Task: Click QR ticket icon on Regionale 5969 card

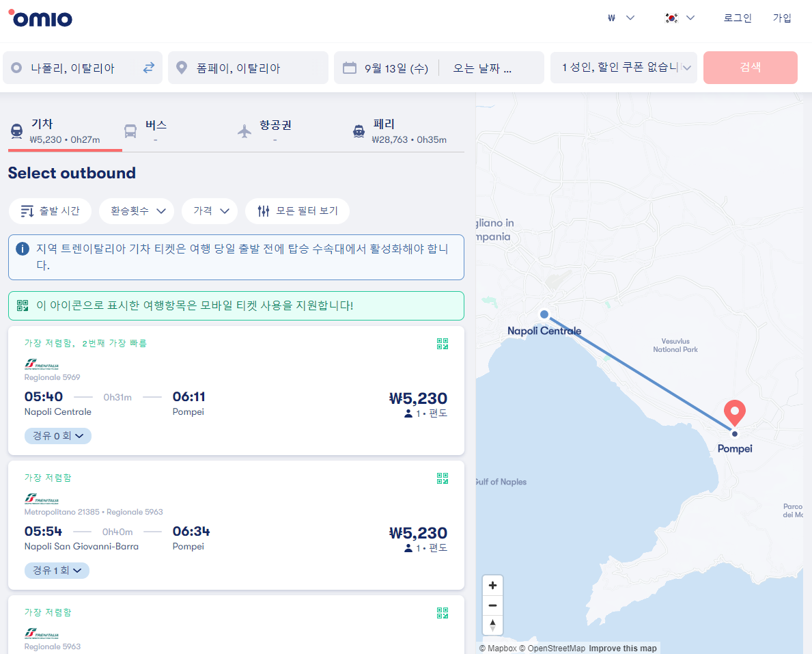Action: tap(443, 344)
